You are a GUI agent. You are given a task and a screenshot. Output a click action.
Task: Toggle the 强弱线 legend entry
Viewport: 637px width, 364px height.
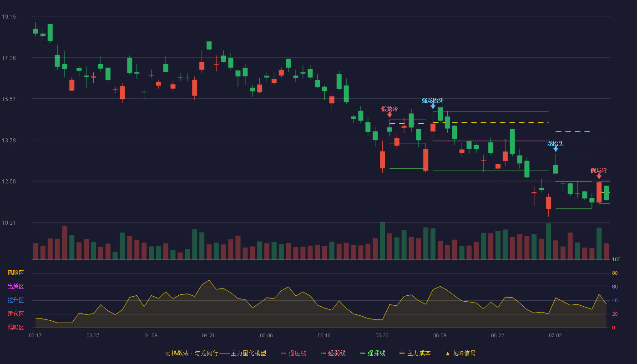pos(333,353)
